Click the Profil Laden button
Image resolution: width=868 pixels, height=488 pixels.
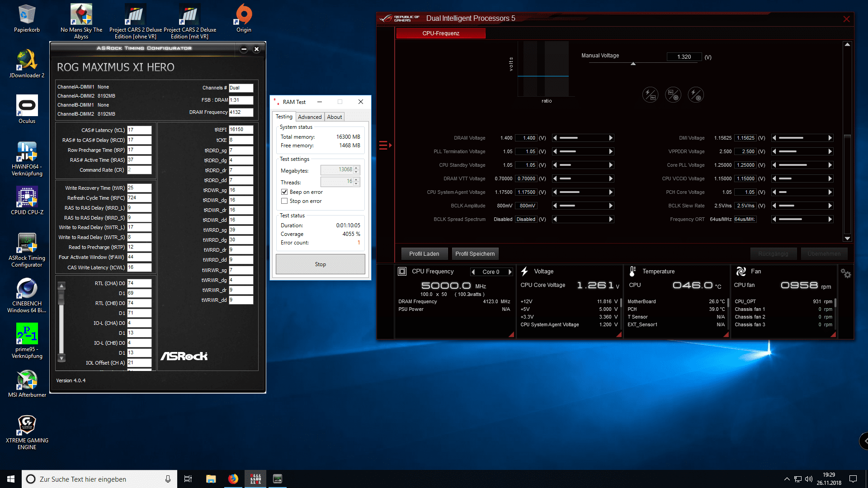(x=424, y=254)
